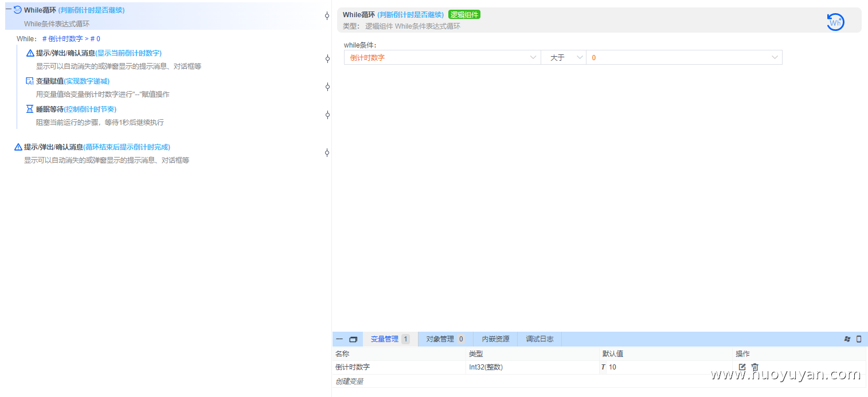Open the condition value 0 dropdown
Viewport: 868px width, 397px height.
tap(684, 57)
